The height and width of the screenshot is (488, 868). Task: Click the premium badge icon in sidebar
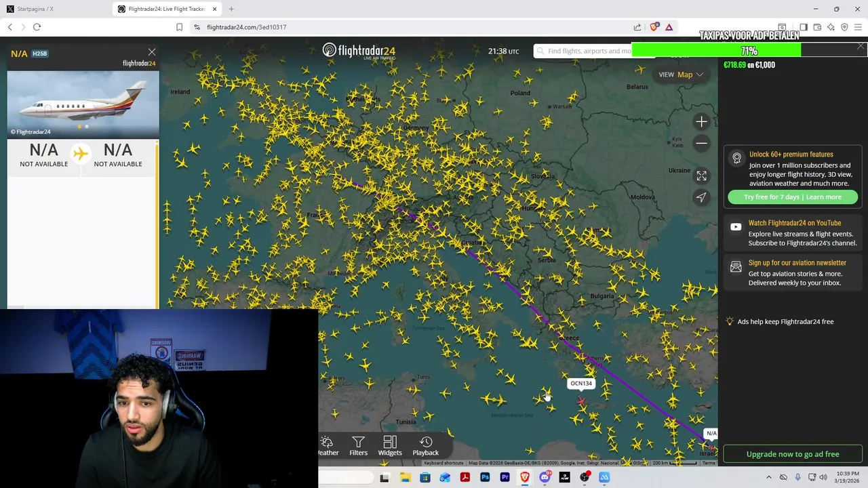[x=736, y=159]
